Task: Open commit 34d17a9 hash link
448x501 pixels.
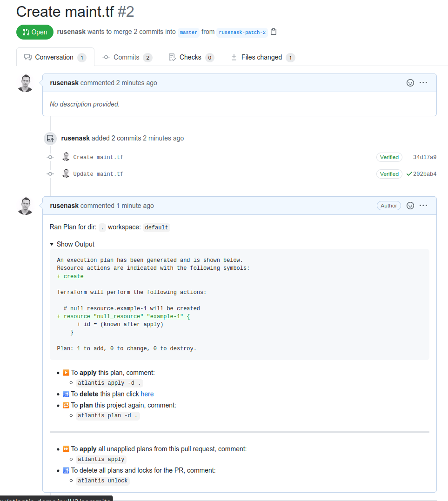Action: [x=424, y=157]
